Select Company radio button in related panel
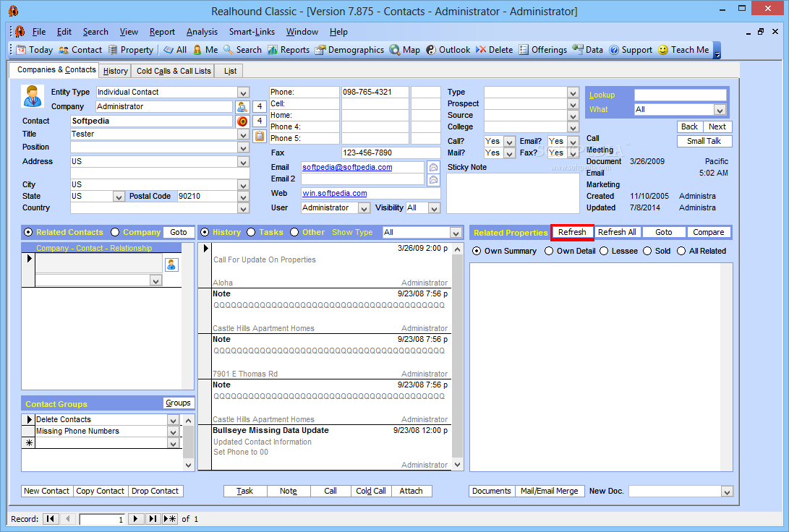The width and height of the screenshot is (789, 532). 115,232
